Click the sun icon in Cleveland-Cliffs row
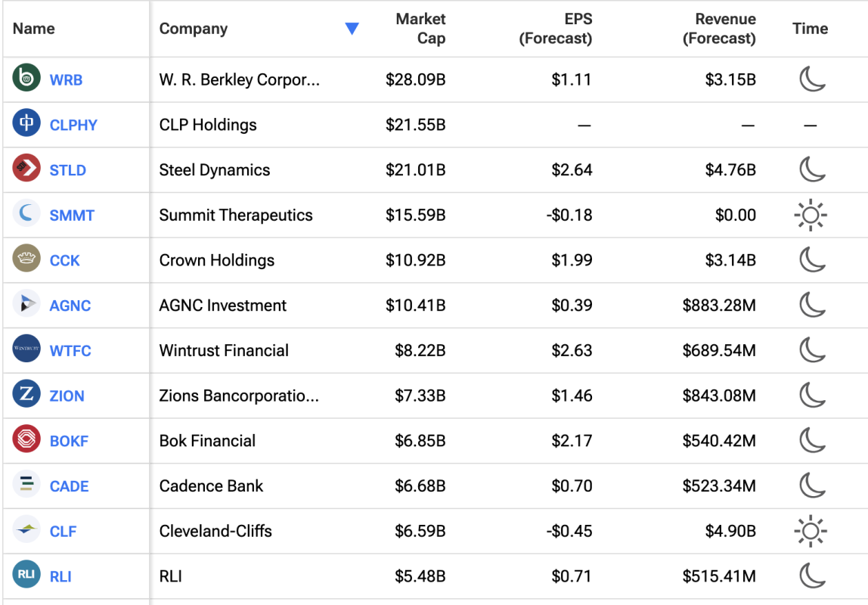This screenshot has width=868, height=605. [x=811, y=532]
